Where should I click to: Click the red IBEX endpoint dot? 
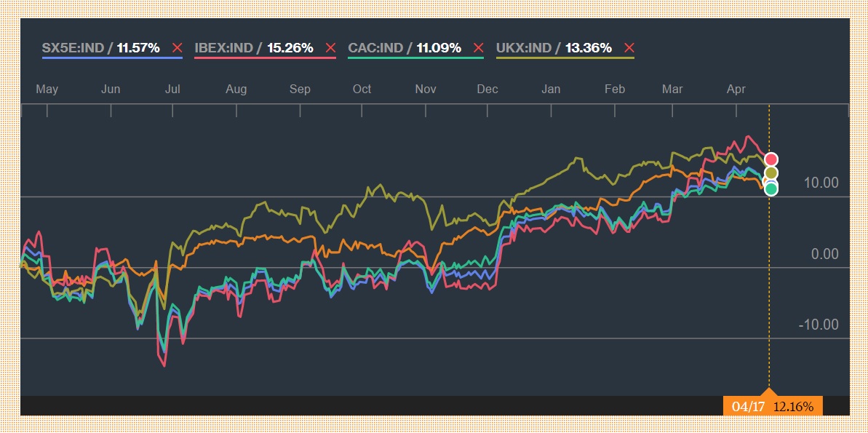[x=771, y=159]
